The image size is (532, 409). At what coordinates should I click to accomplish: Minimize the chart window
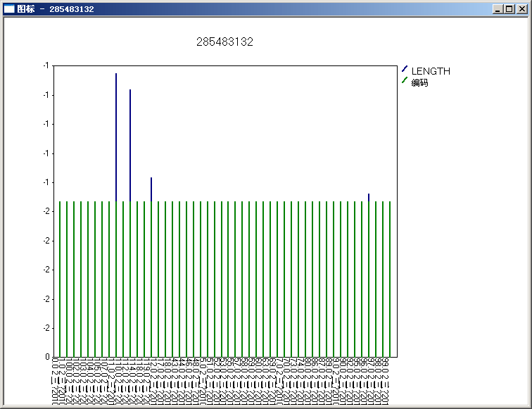coord(498,9)
